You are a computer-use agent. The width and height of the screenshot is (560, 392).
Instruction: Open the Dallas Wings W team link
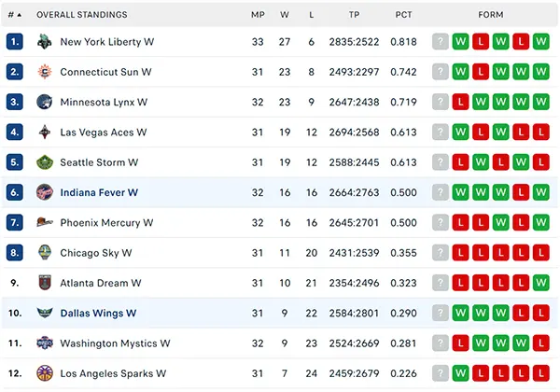[98, 313]
